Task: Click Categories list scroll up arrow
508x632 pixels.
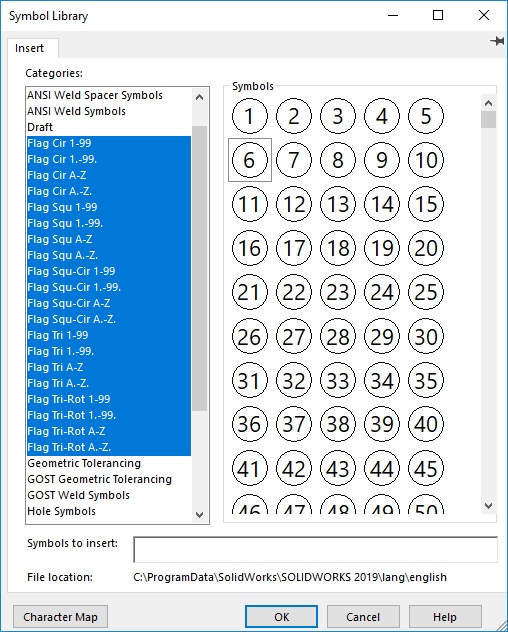Action: [200, 97]
